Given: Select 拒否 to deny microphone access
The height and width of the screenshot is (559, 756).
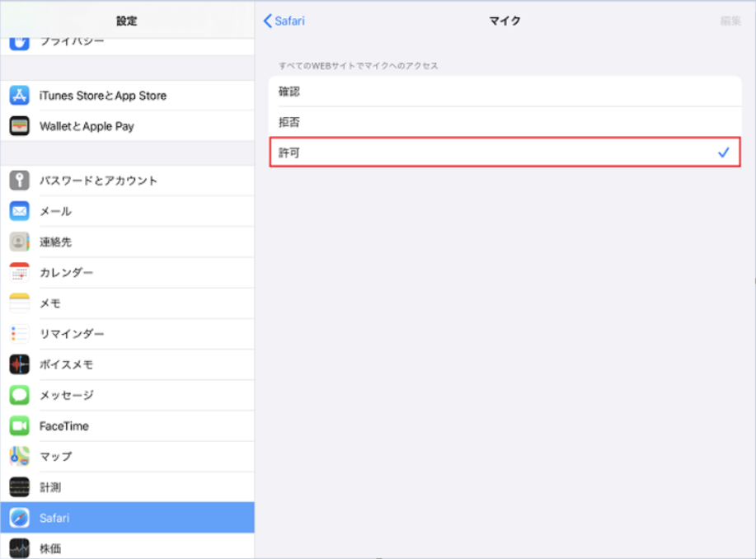Looking at the screenshot, I should tap(505, 122).
